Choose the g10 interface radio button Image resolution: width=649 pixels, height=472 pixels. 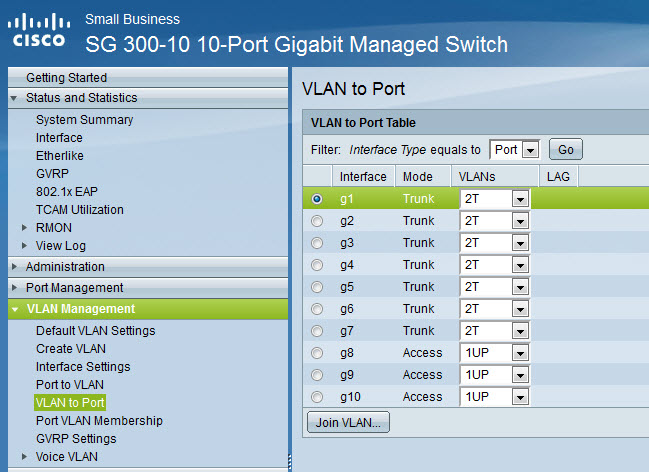coord(317,397)
